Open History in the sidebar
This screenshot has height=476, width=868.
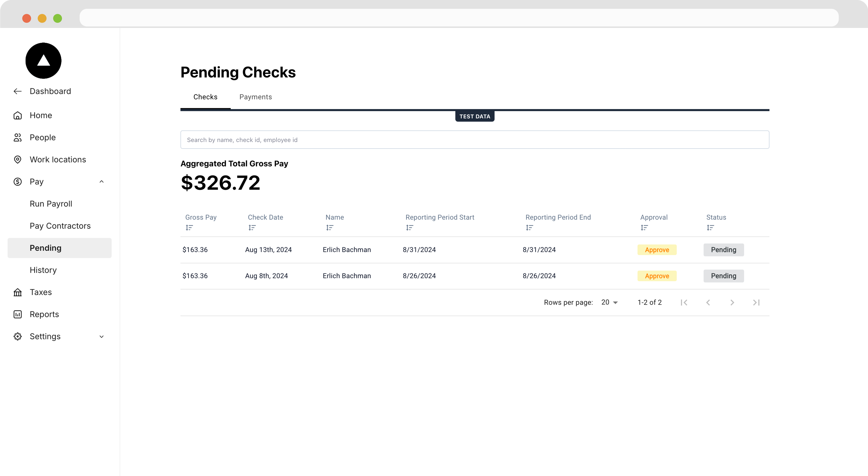pyautogui.click(x=43, y=270)
